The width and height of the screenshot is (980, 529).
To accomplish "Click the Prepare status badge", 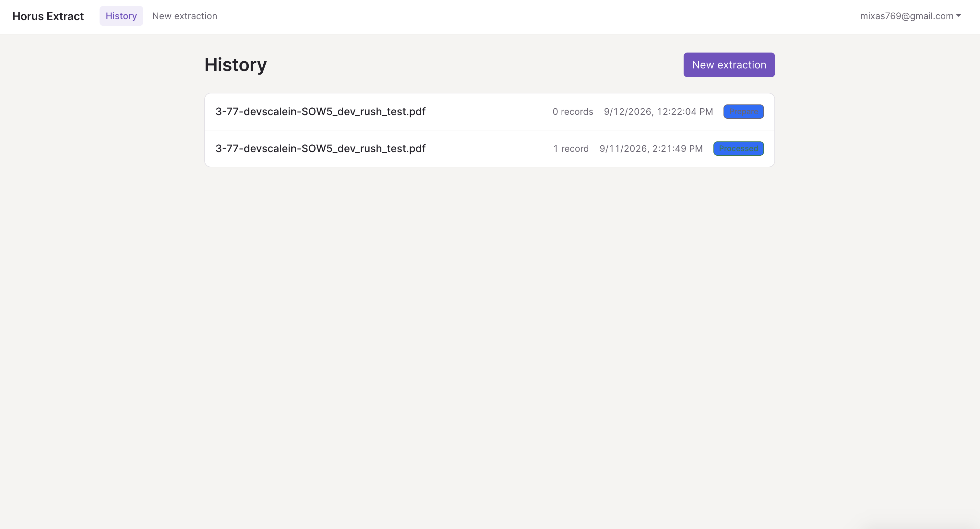I will click(x=743, y=112).
